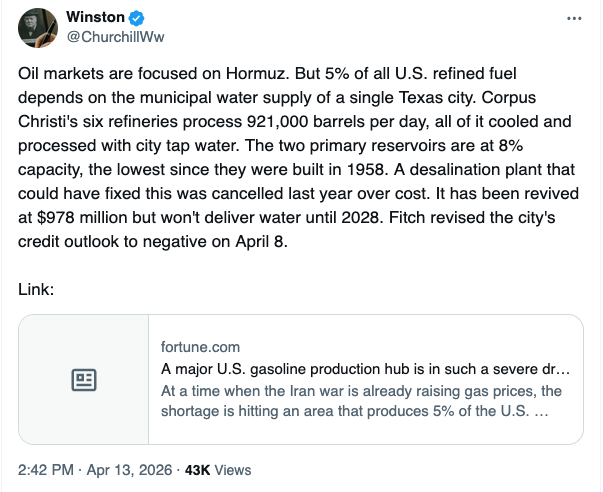Click Winston's profile avatar picture

pyautogui.click(x=40, y=28)
